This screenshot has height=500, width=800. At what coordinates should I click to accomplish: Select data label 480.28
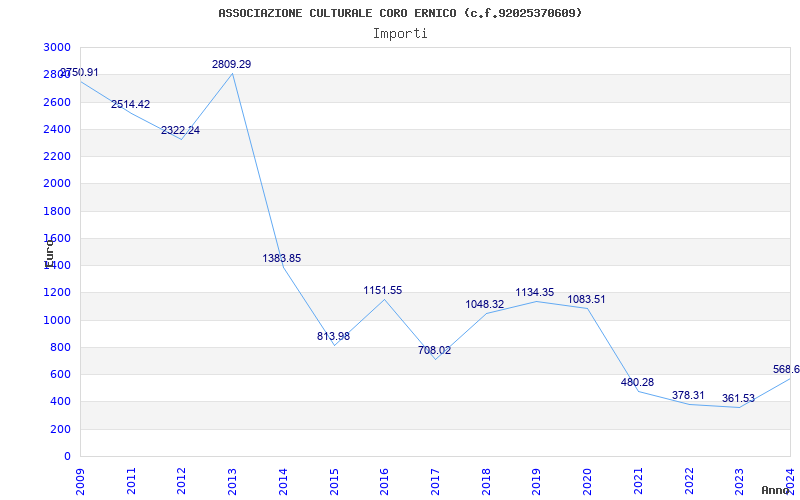click(637, 382)
